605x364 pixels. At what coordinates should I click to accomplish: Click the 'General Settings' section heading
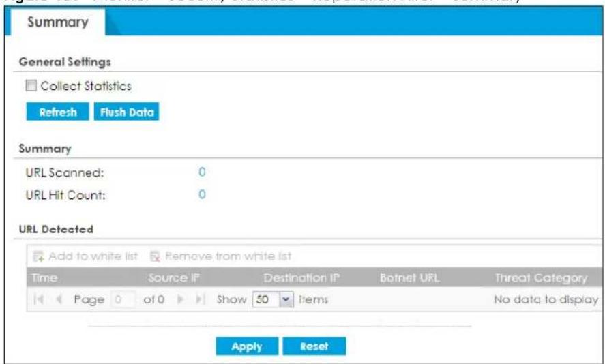65,62
